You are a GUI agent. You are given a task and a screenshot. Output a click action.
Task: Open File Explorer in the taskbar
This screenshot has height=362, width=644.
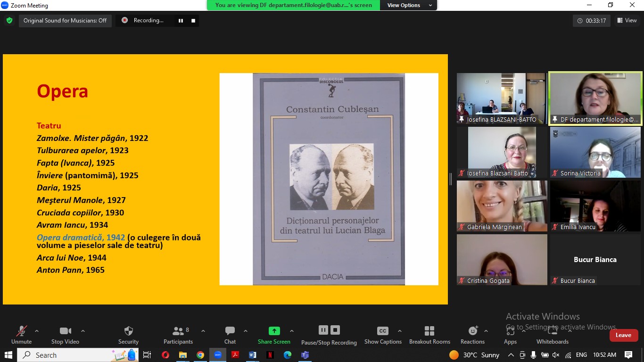183,355
